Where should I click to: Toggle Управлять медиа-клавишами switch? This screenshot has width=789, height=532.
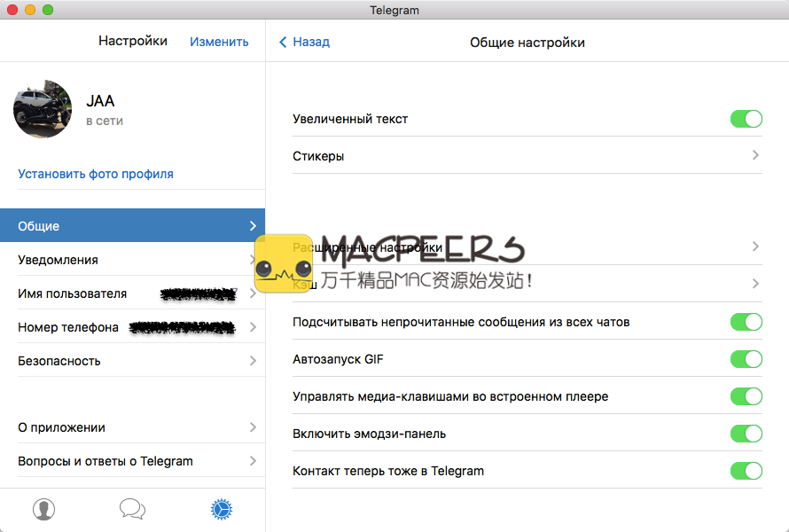tap(746, 396)
